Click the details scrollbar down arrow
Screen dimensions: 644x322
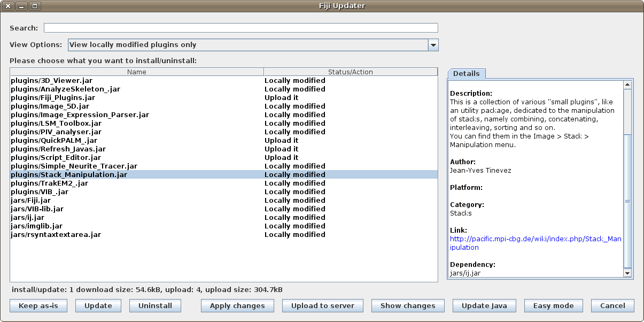pos(627,273)
